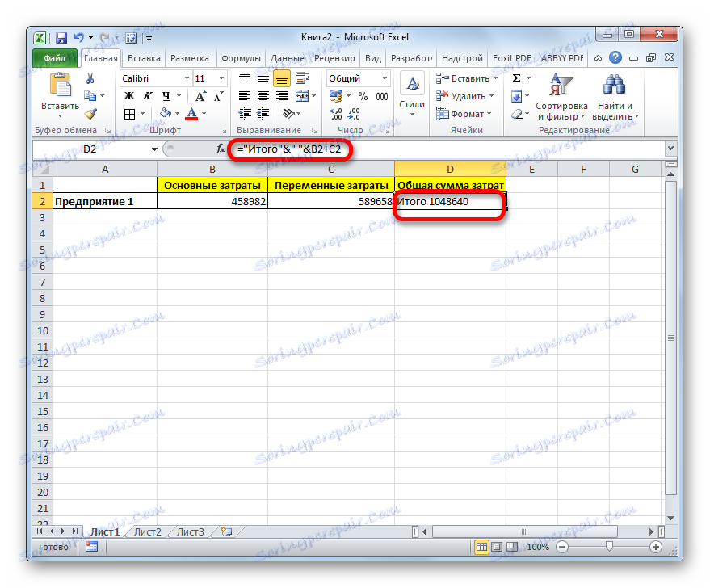Viewport: 710px width, 588px height.
Task: Toggle underline formatting (Ч)
Action: [167, 95]
